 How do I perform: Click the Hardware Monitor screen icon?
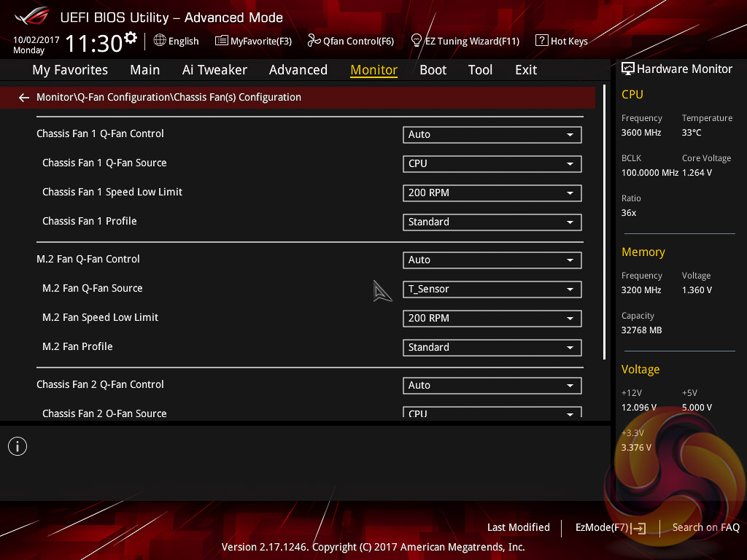tap(628, 69)
